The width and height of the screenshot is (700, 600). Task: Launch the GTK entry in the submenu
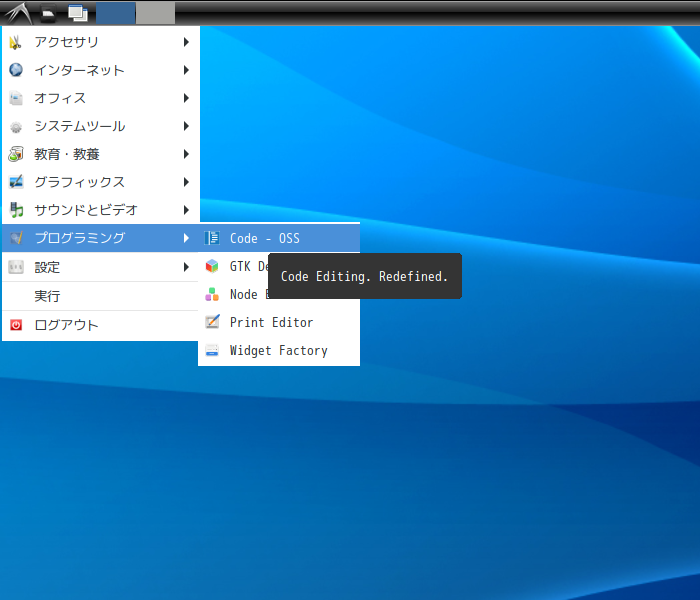pos(234,266)
